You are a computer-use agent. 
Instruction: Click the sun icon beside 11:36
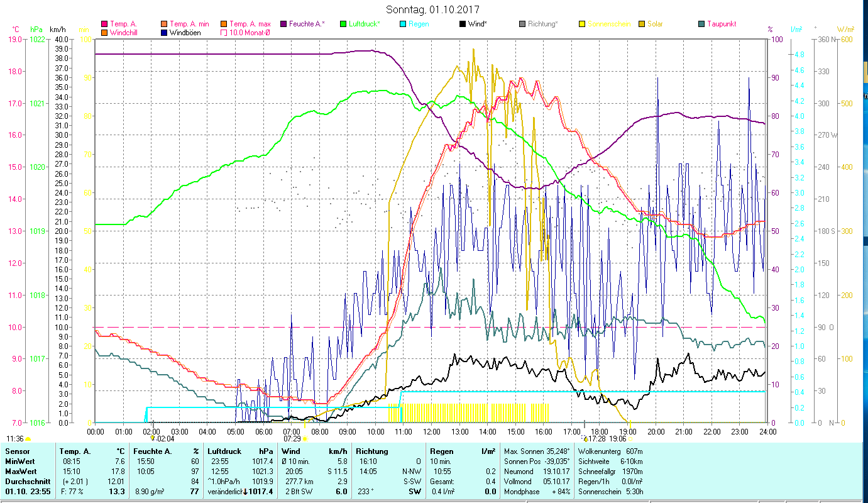pos(28,439)
